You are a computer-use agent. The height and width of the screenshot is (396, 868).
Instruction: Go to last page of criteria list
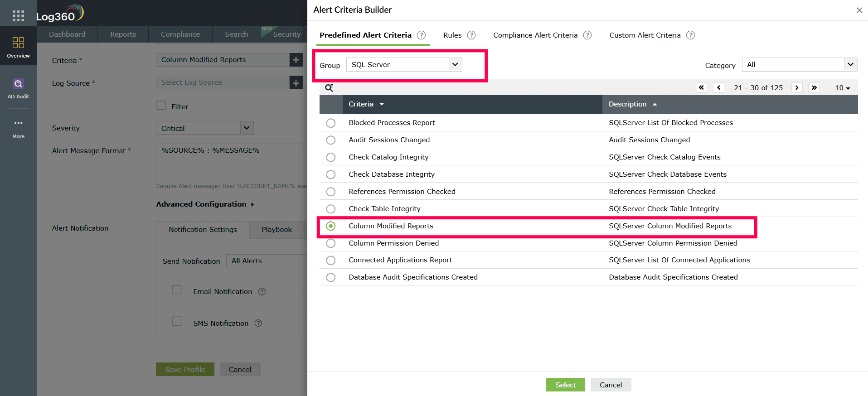click(814, 87)
